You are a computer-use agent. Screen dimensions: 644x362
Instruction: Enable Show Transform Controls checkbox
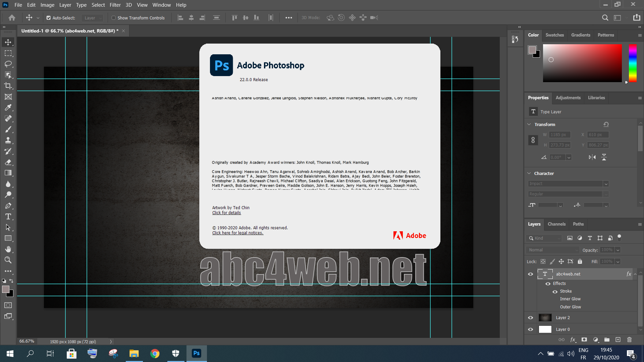(114, 18)
